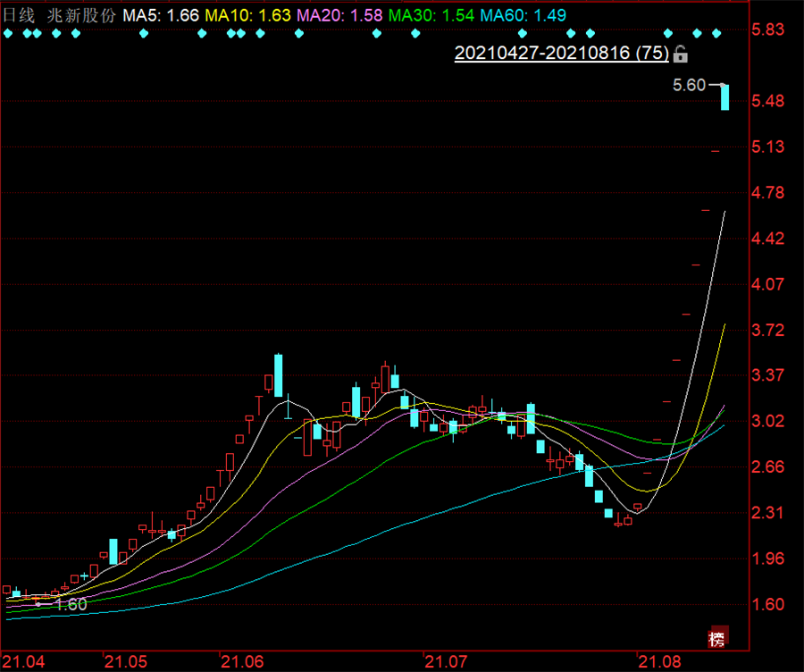The height and width of the screenshot is (672, 804).
Task: Click the 5.60 high price annotation
Action: pos(689,85)
